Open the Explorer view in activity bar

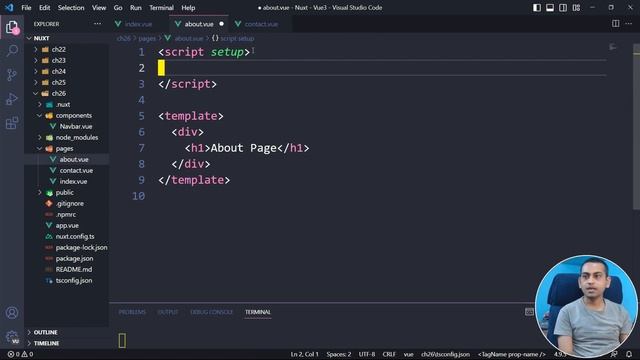point(12,28)
